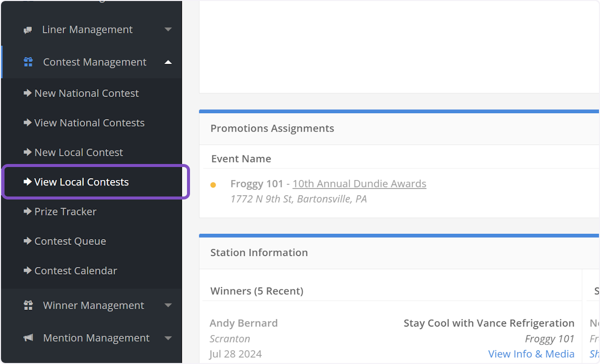Click the arrow icon beside New National Contest
The height and width of the screenshot is (364, 600).
coord(27,93)
